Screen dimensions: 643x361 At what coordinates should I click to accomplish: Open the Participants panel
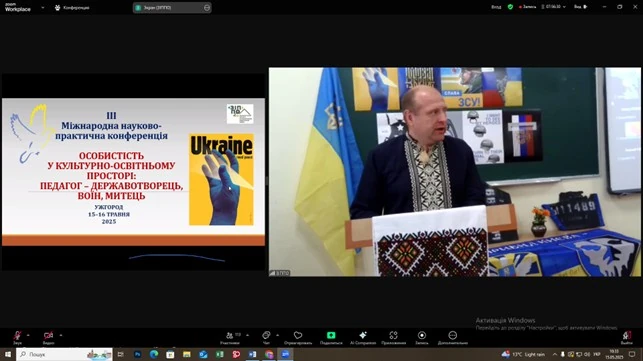click(230, 337)
